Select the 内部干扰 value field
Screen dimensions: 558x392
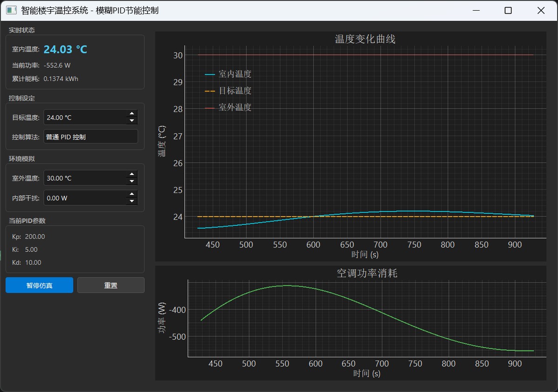pos(84,198)
